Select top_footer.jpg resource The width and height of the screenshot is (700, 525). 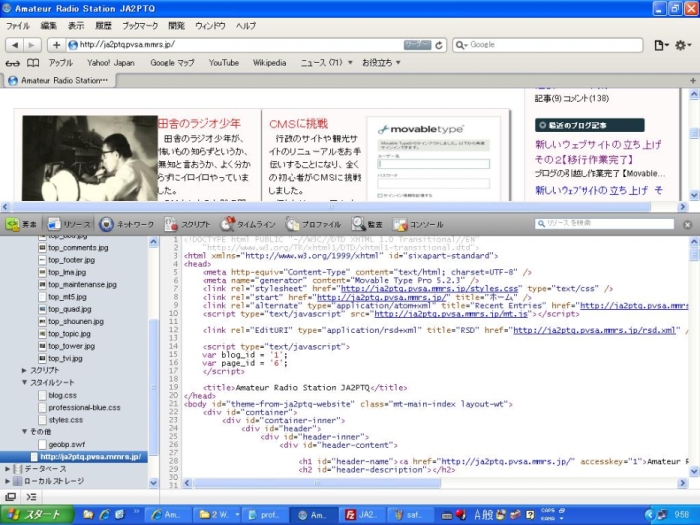[71, 260]
